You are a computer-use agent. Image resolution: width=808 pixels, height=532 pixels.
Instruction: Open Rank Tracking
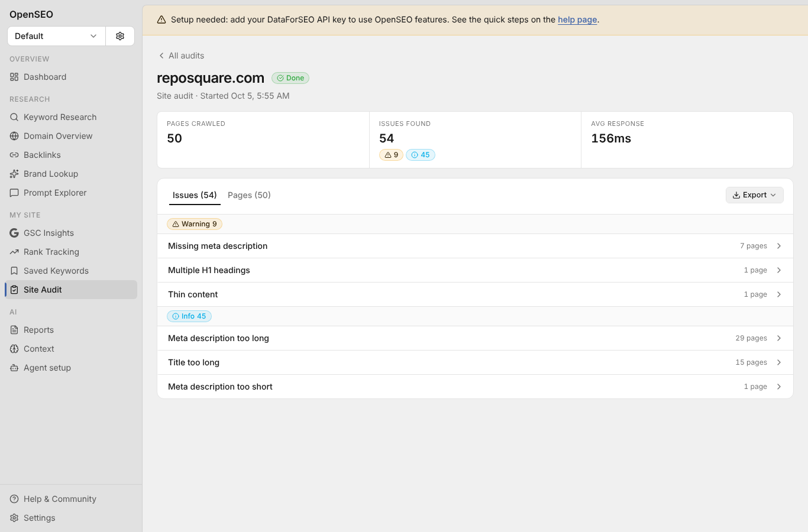[x=71, y=252]
